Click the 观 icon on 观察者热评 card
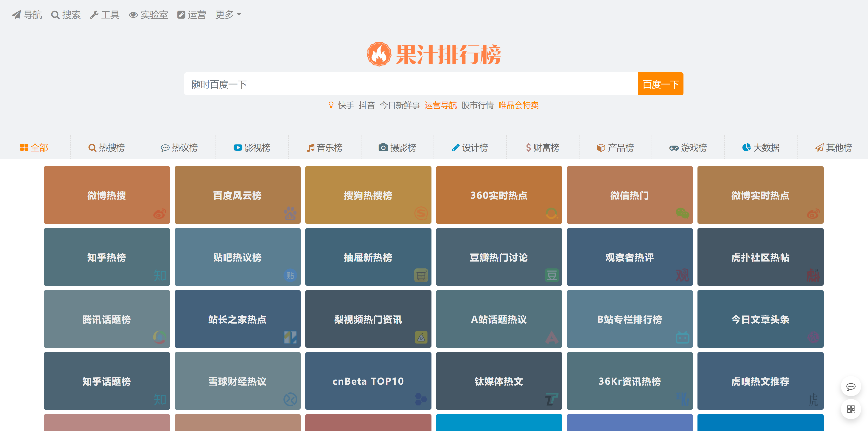 pyautogui.click(x=682, y=276)
